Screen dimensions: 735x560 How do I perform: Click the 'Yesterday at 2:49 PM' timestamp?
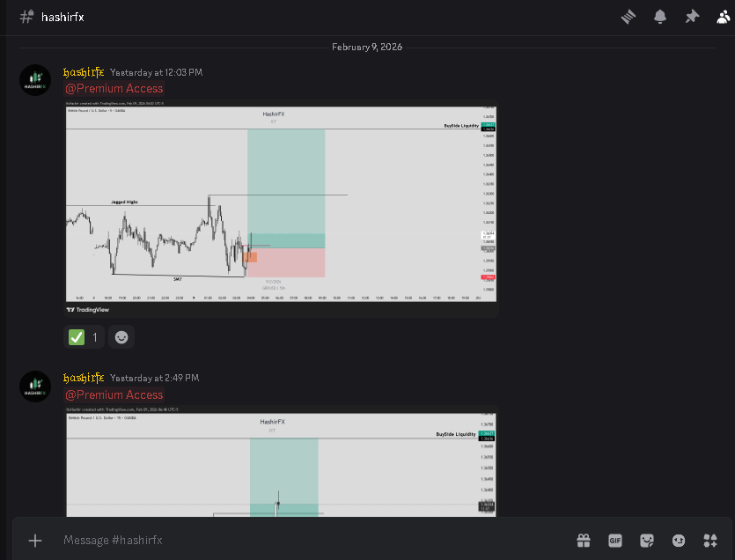tap(155, 378)
